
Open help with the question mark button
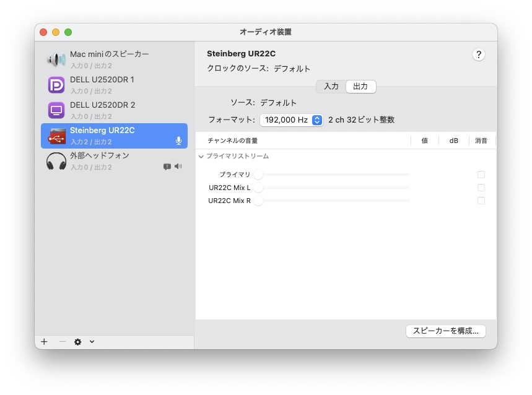478,54
